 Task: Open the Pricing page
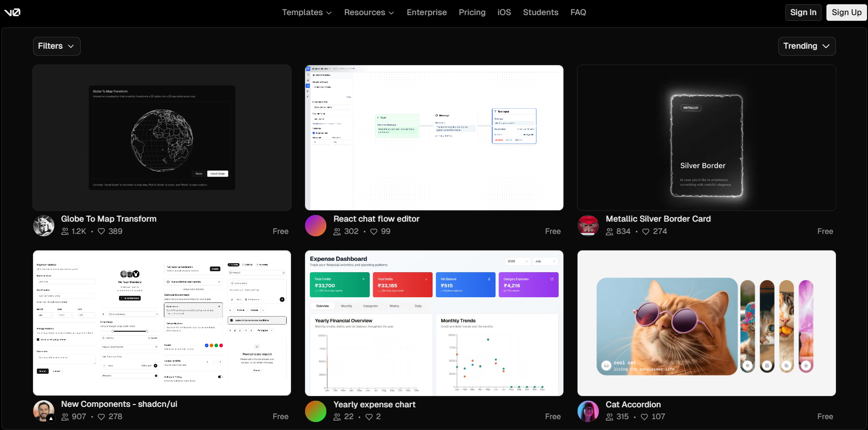pyautogui.click(x=472, y=12)
